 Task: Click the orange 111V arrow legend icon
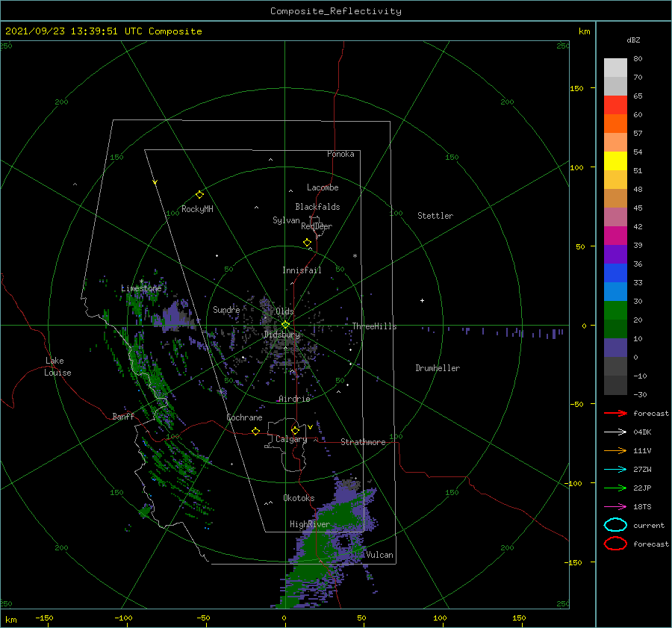pyautogui.click(x=615, y=450)
